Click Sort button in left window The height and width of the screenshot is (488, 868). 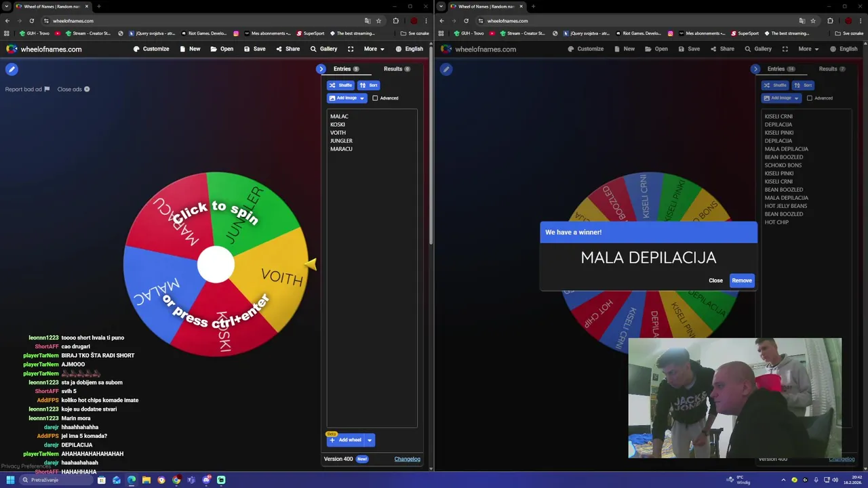pos(368,85)
